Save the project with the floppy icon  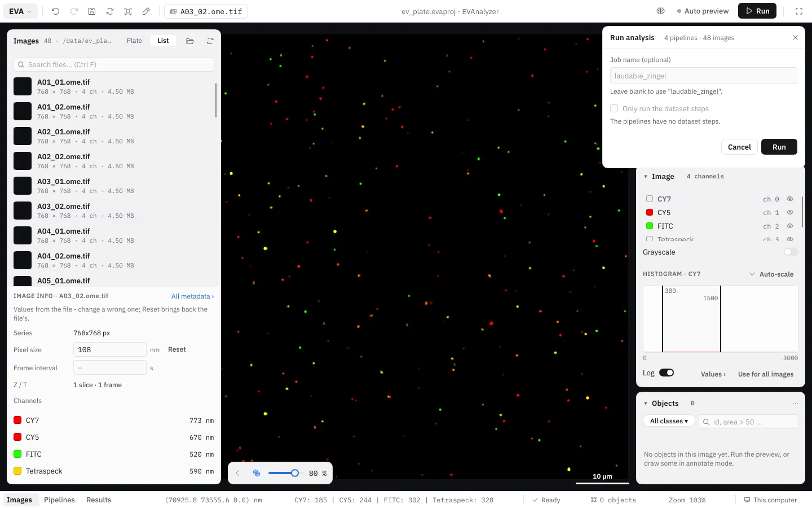[92, 11]
